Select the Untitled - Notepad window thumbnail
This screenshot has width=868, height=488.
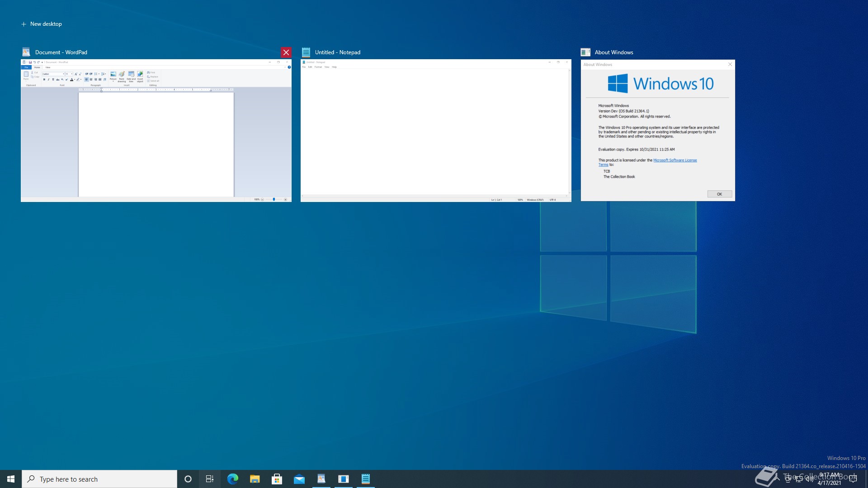pos(436,131)
